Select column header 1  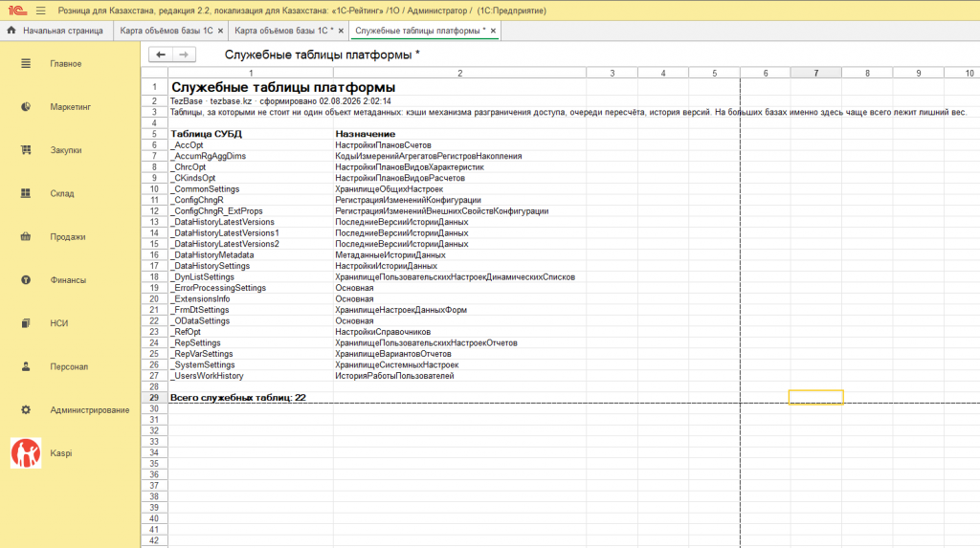(251, 73)
